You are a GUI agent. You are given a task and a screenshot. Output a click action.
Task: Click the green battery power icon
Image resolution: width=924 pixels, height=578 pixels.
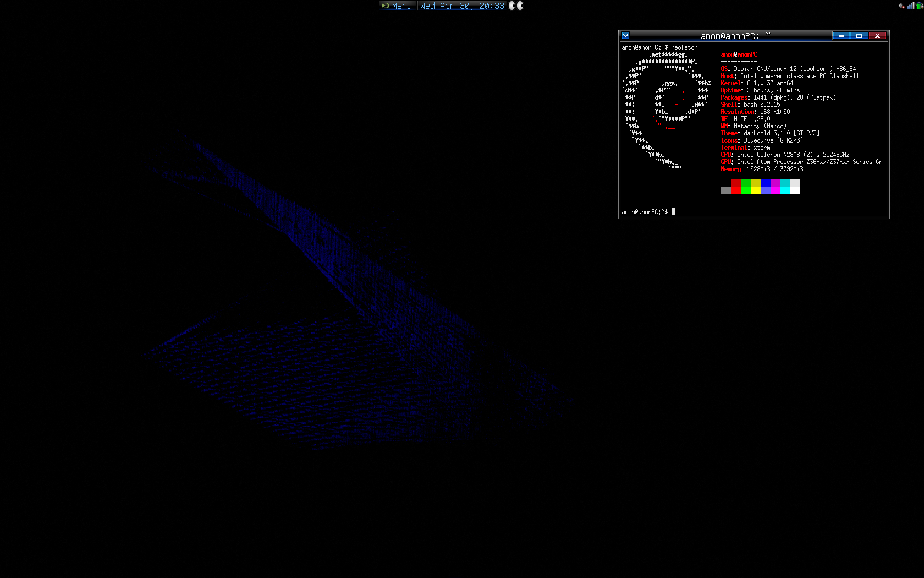tap(920, 6)
